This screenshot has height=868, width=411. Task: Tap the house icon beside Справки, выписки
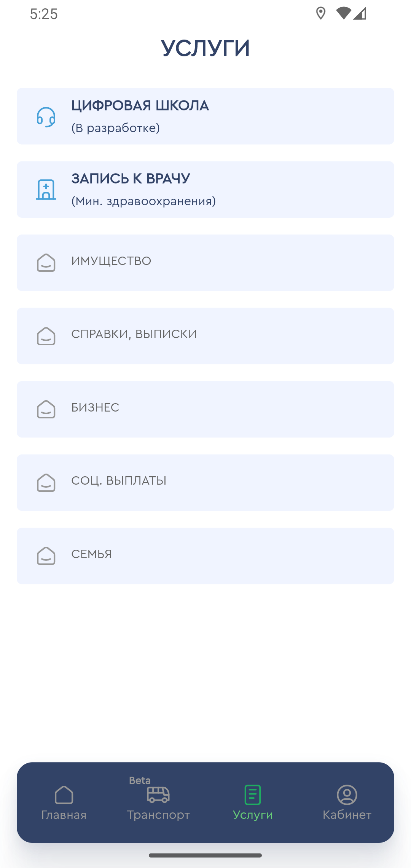[46, 336]
